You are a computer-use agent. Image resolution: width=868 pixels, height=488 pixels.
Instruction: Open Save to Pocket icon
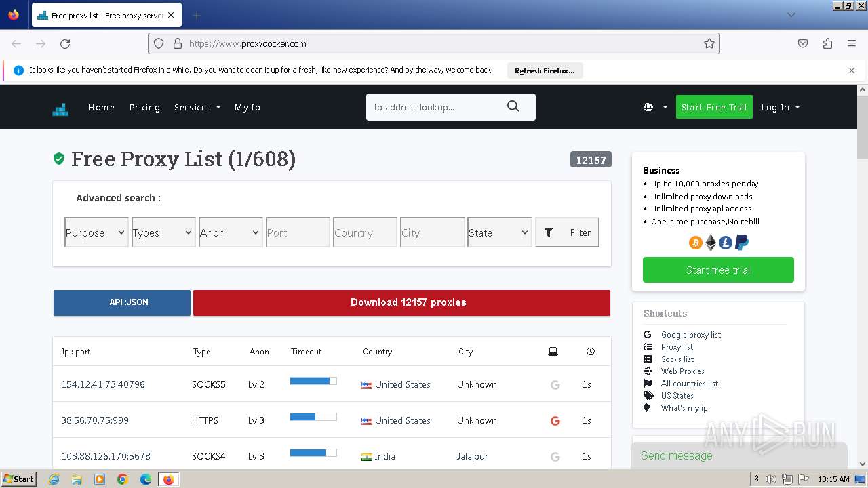coord(803,43)
